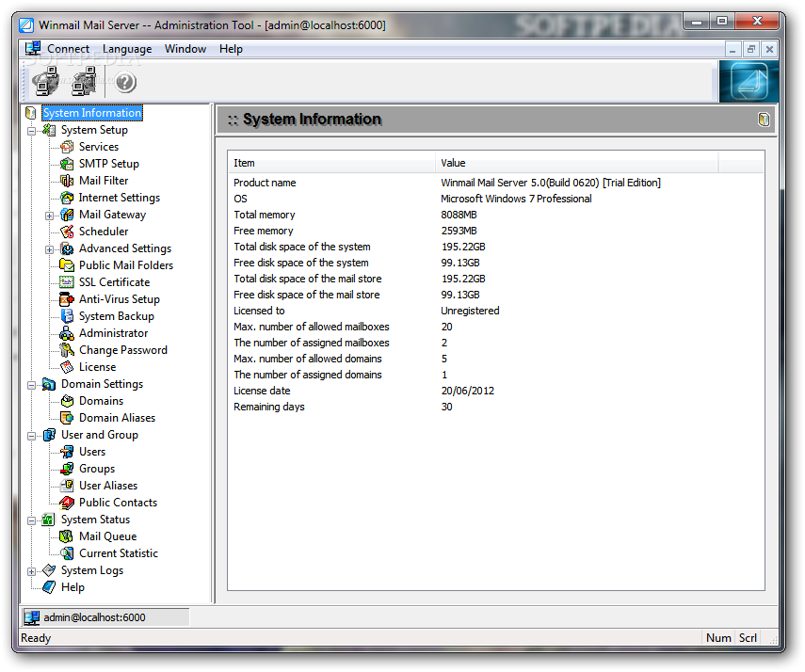Expand the Mail Gateway tree node
This screenshot has height=672, width=805.
tap(49, 216)
